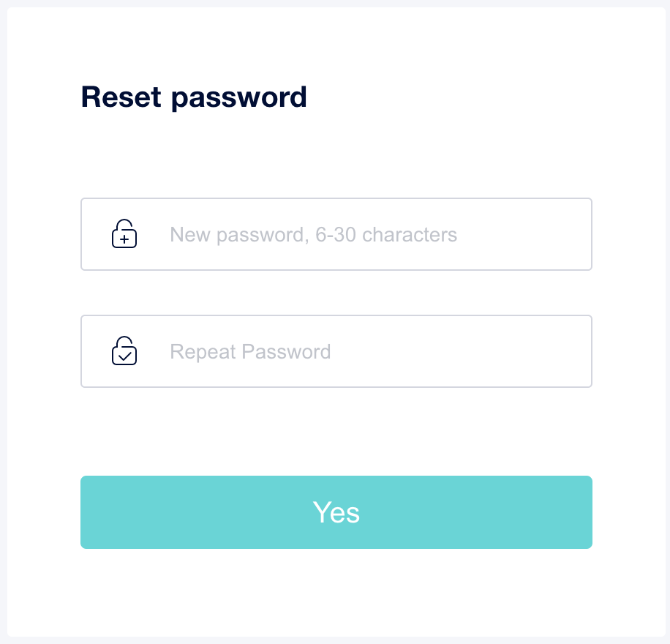Confirm the password reset with Yes

coord(336,512)
